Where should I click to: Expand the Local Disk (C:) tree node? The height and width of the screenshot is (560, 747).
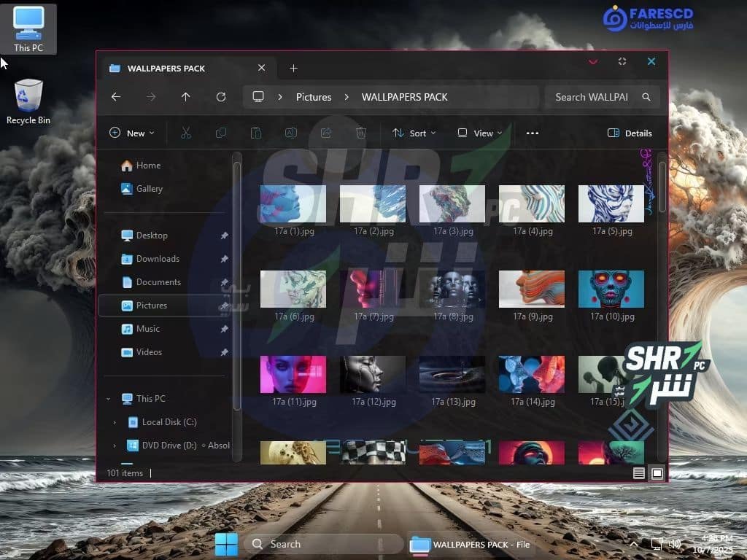pyautogui.click(x=115, y=422)
